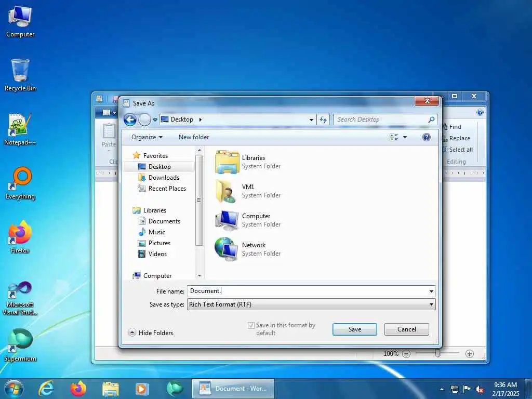Click navigation pane scroll up arrow
Image resolution: width=532 pixels, height=399 pixels.
coord(199,150)
